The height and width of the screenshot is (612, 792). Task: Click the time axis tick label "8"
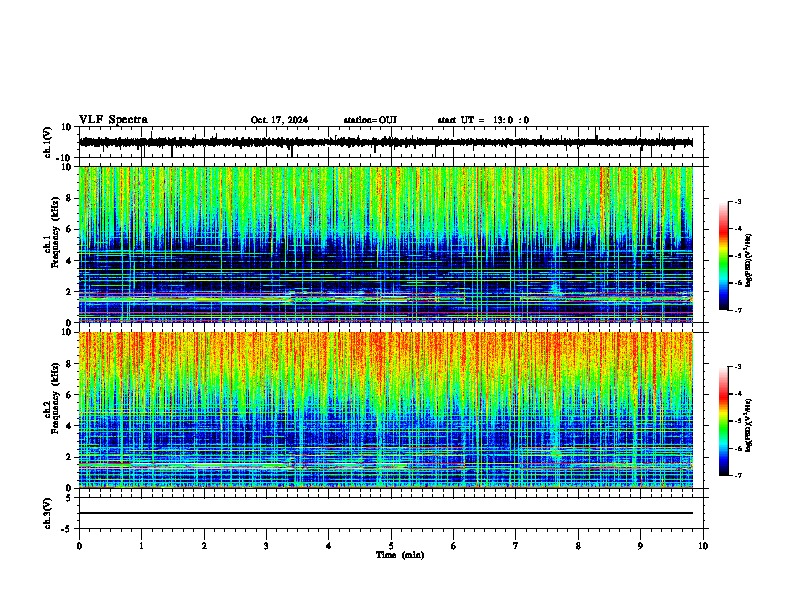578,546
